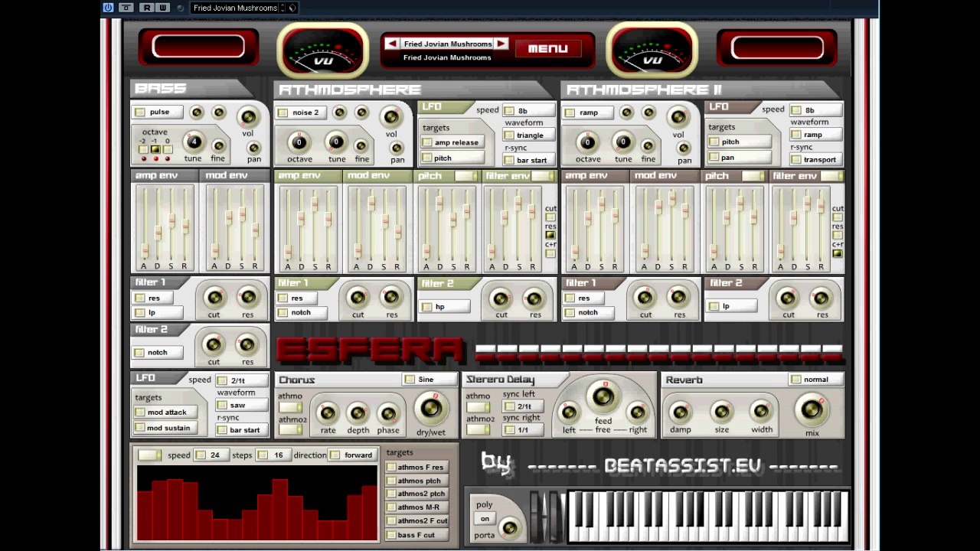Select Athmosphere LFO target 'amp release'
This screenshot has width=980, height=551.
click(x=453, y=142)
